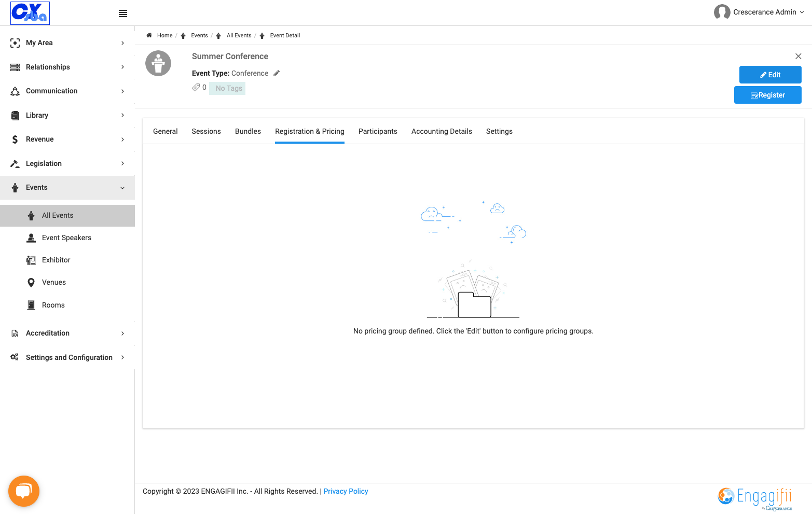Expand the Revenue chevron
This screenshot has height=515, width=812.
pos(122,140)
